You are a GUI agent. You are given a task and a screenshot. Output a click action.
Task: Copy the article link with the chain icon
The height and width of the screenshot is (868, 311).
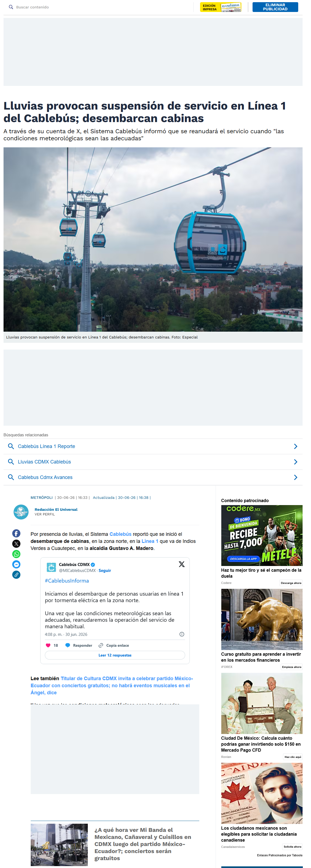(16, 575)
